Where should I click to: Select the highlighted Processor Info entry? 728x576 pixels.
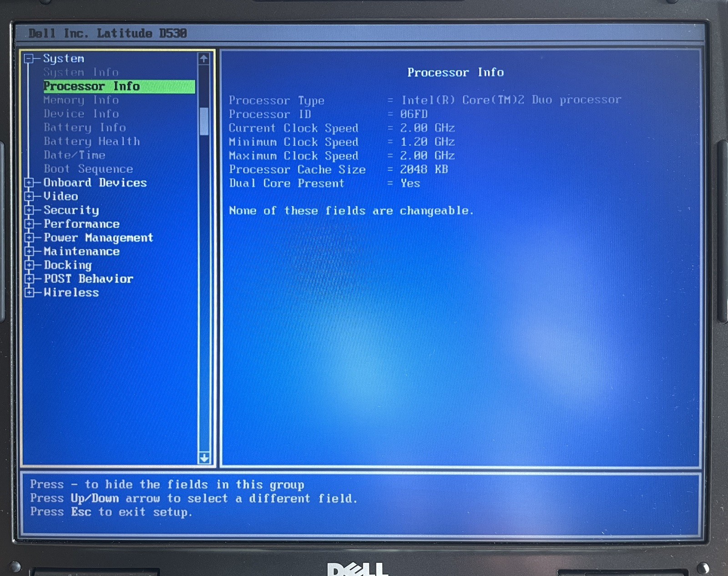[119, 86]
